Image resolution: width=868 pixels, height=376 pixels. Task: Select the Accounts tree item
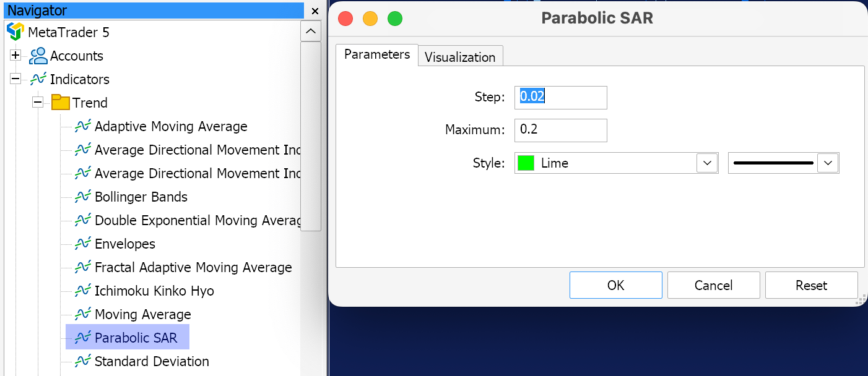click(77, 56)
